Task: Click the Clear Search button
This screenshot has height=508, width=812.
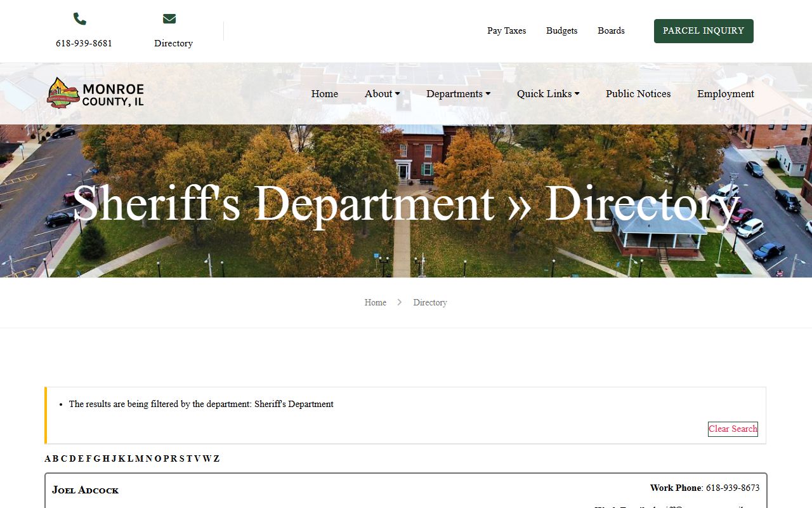Action: coord(733,429)
